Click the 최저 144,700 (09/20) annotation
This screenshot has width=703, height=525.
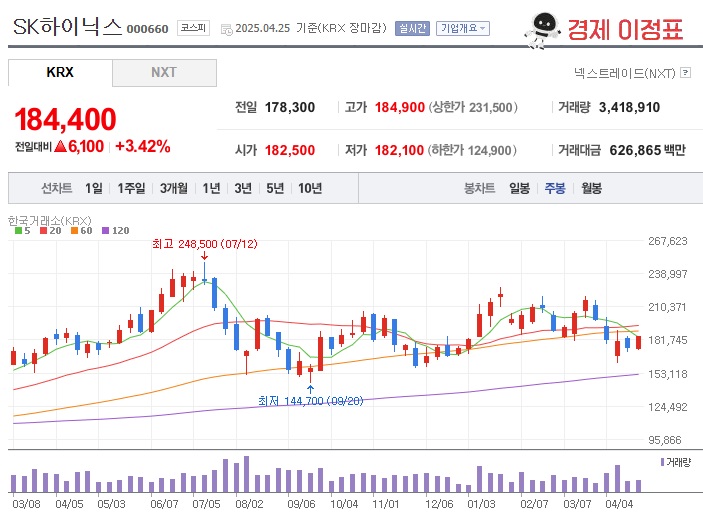point(311,401)
